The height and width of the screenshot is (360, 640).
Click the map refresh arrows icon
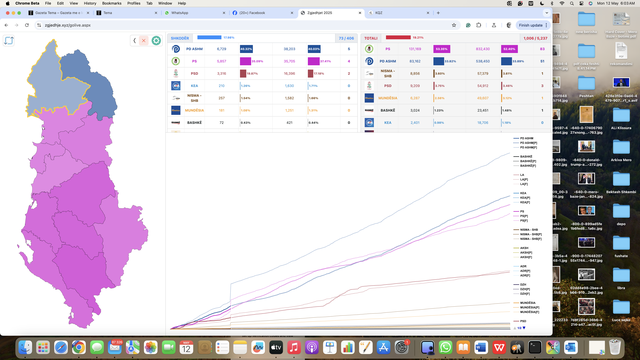[9, 40]
